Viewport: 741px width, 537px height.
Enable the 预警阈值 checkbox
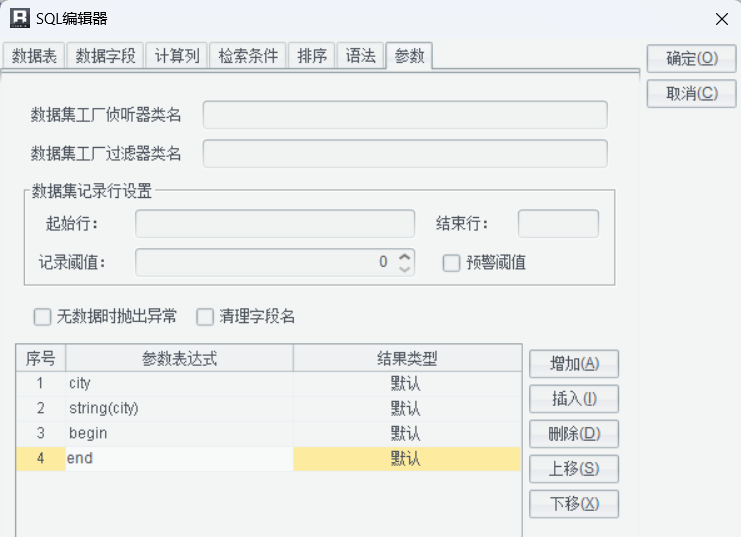point(451,263)
